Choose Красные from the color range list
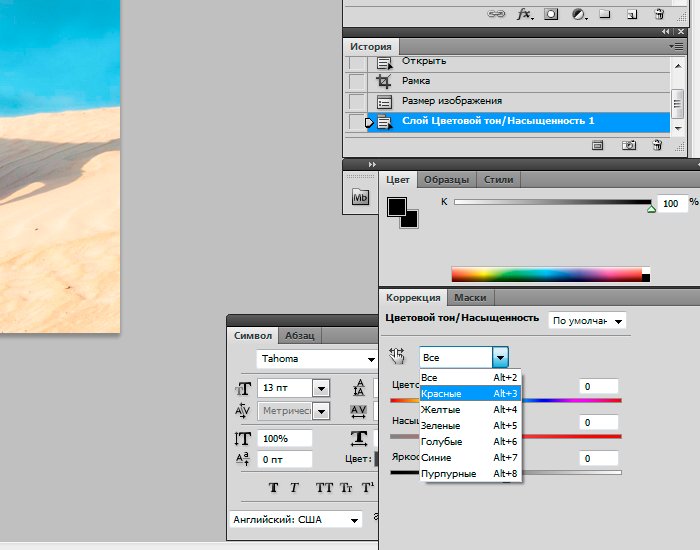 (441, 394)
